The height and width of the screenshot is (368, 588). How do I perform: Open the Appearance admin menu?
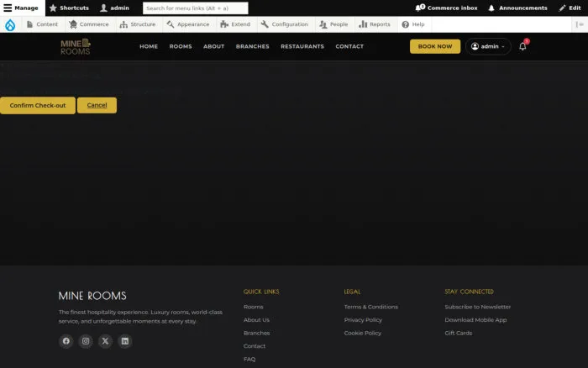(x=188, y=24)
